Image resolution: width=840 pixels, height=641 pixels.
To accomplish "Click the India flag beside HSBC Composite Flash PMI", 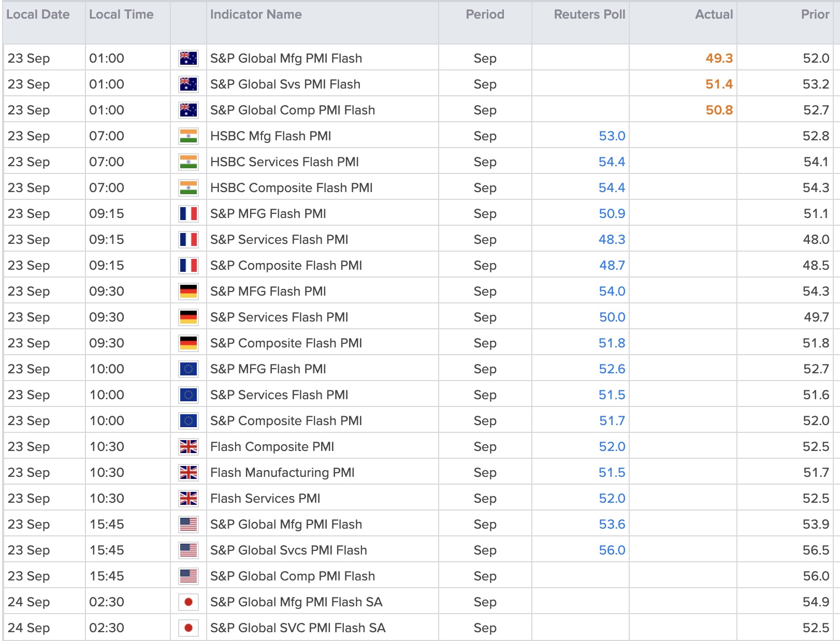I will coord(188,188).
